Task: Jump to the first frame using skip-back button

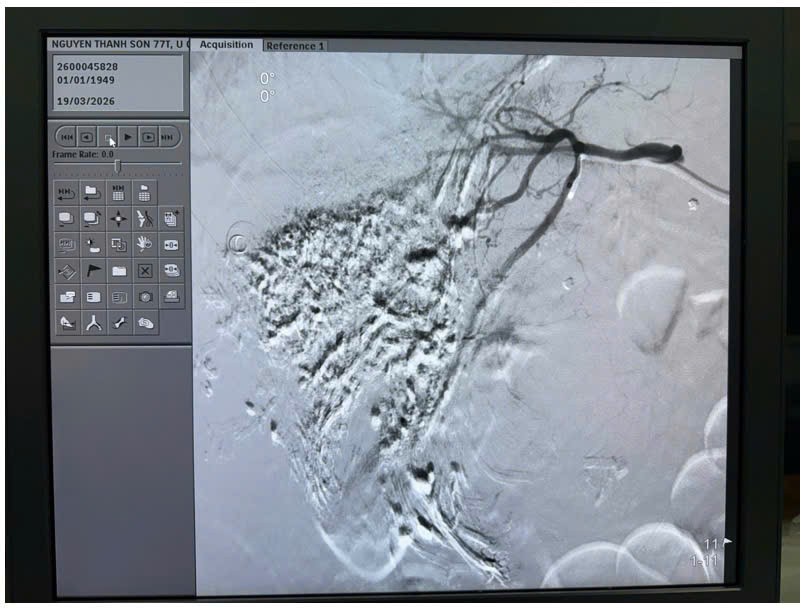Action: pyautogui.click(x=66, y=137)
